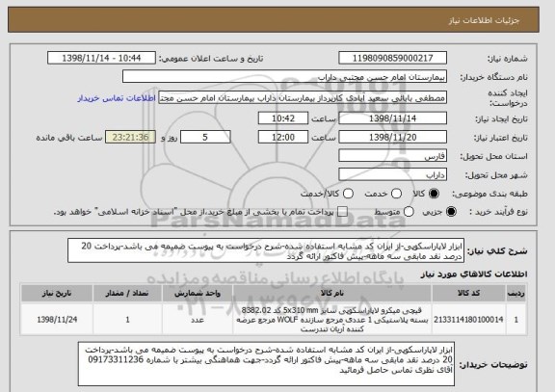Click the تاریخ نیاز column header

[57, 294]
